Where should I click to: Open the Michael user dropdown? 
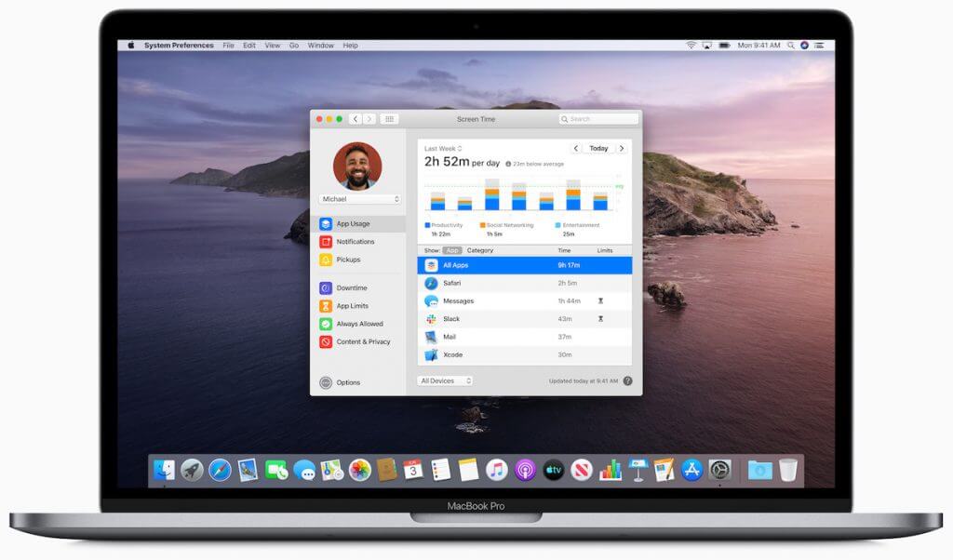tap(360, 199)
